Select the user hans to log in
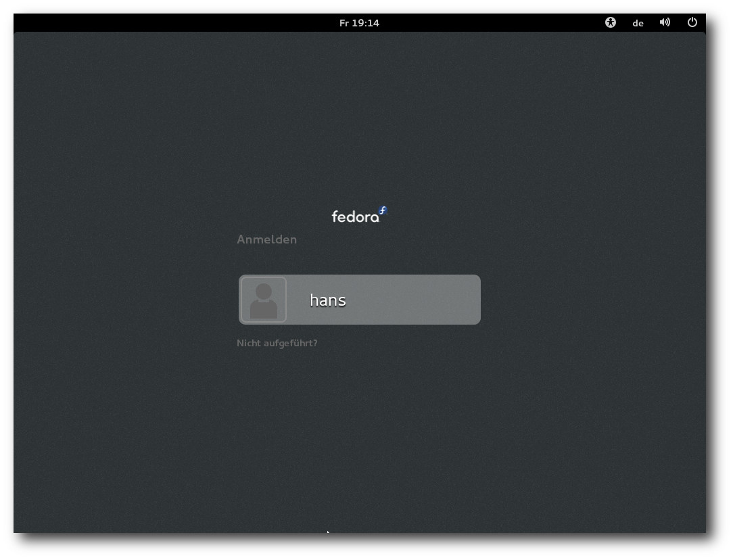733x560 pixels. pyautogui.click(x=360, y=300)
